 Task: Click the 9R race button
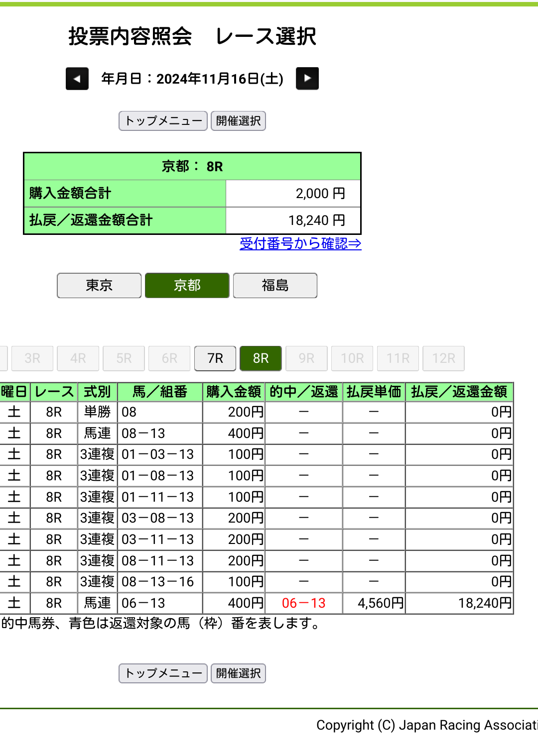(x=306, y=358)
